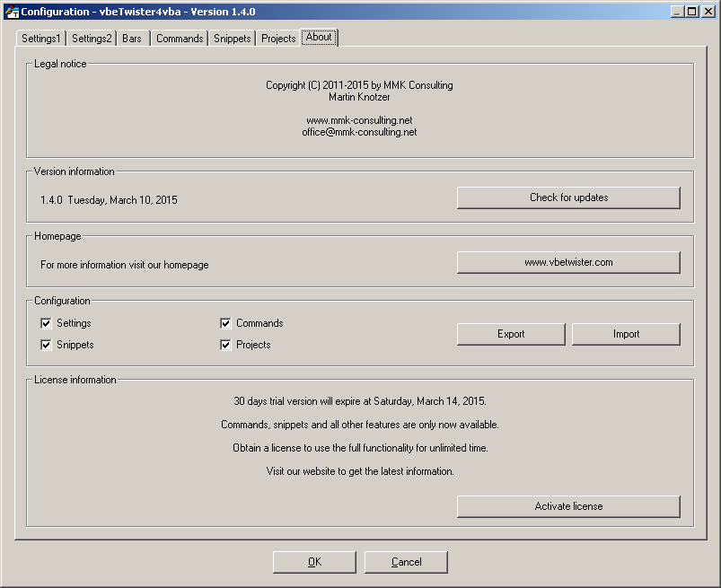
Task: Export the configuration
Action: click(x=511, y=334)
